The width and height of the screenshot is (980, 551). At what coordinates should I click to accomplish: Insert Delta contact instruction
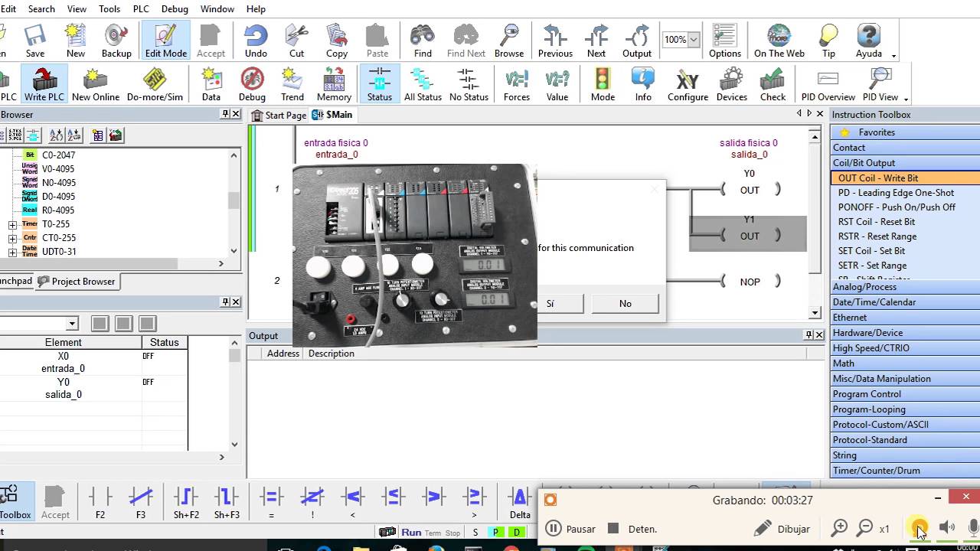coord(520,502)
